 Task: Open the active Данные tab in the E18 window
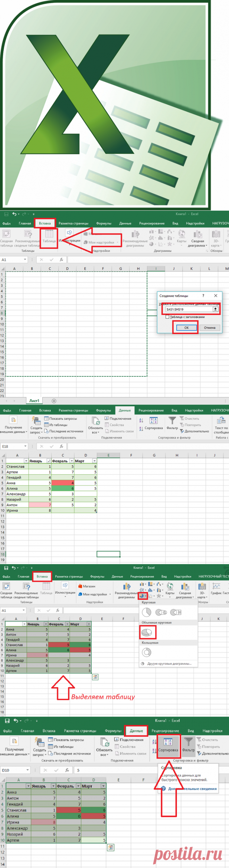point(125,410)
